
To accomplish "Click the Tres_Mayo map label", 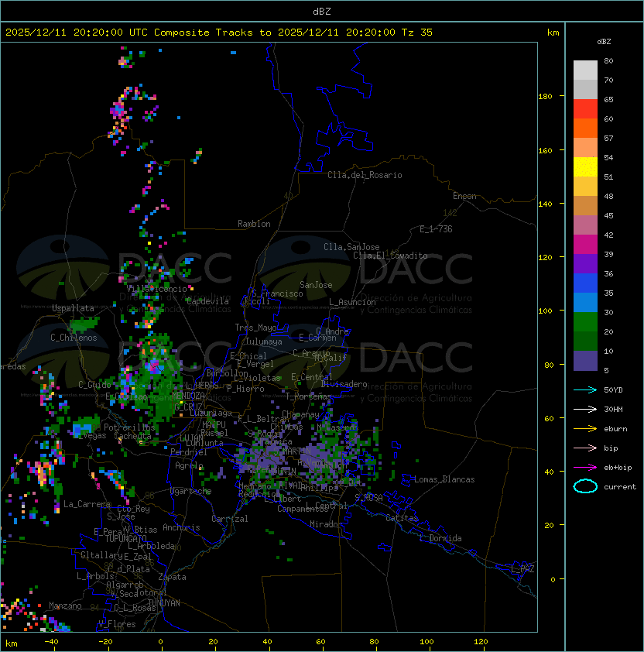I will [x=255, y=328].
